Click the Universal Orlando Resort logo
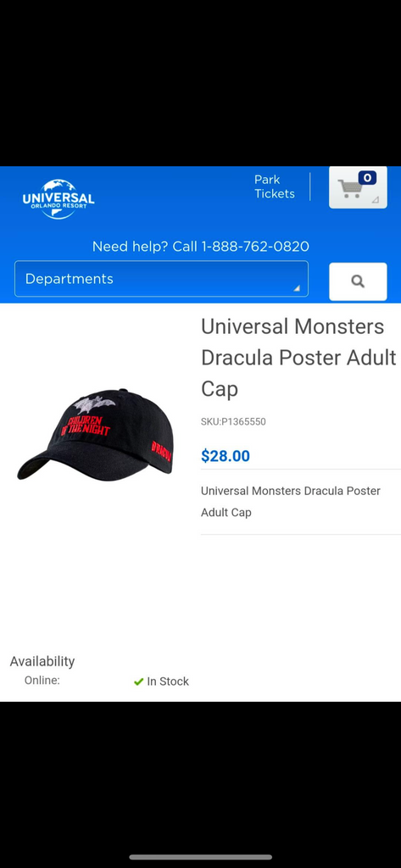 click(58, 199)
